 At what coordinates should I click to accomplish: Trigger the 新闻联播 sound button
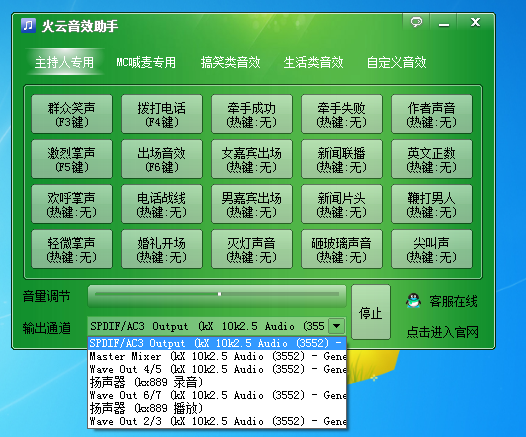click(341, 159)
